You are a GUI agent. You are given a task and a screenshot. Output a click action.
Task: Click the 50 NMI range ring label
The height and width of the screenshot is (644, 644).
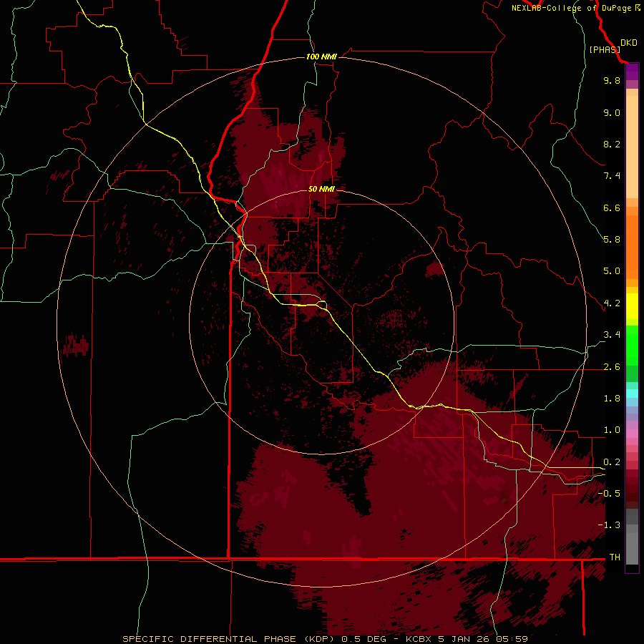coord(321,189)
